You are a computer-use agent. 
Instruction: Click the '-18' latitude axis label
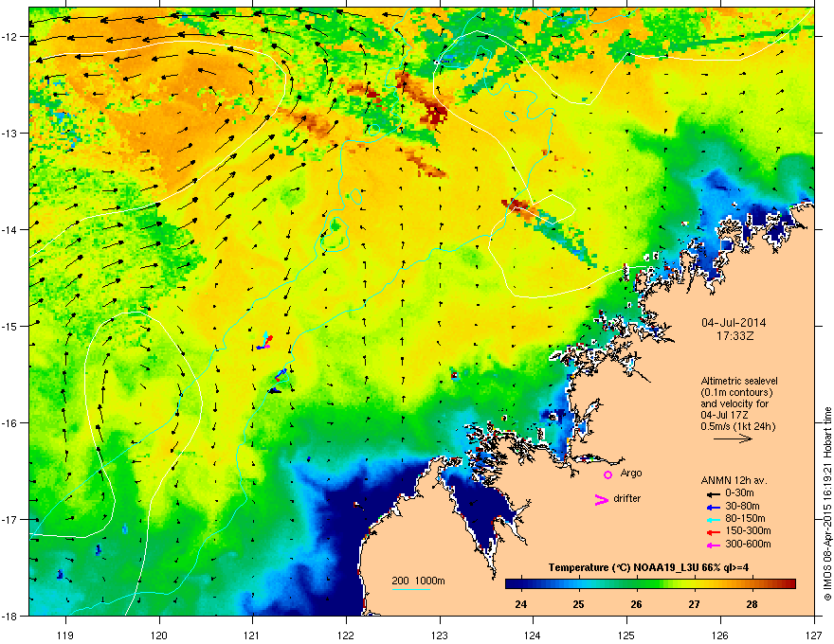click(x=9, y=616)
